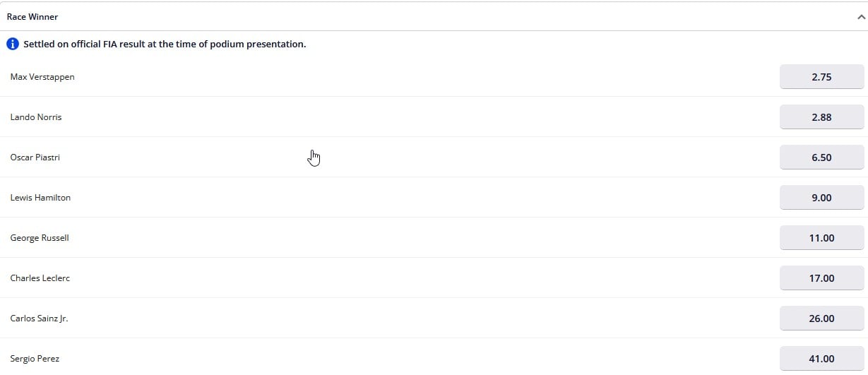Click the Max Verstappen name
This screenshot has width=868, height=375.
pos(42,77)
